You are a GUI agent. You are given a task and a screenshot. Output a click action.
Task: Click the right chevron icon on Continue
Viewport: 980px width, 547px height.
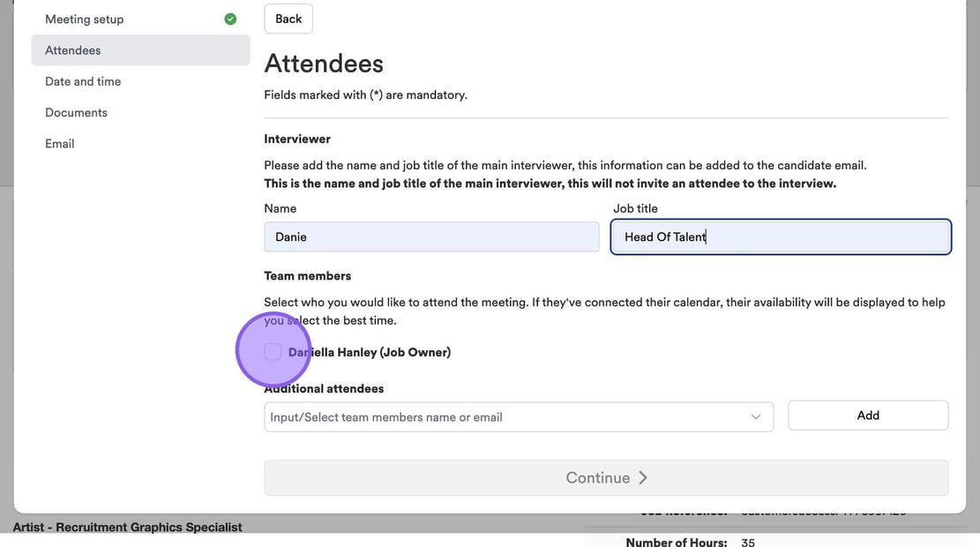coord(643,477)
